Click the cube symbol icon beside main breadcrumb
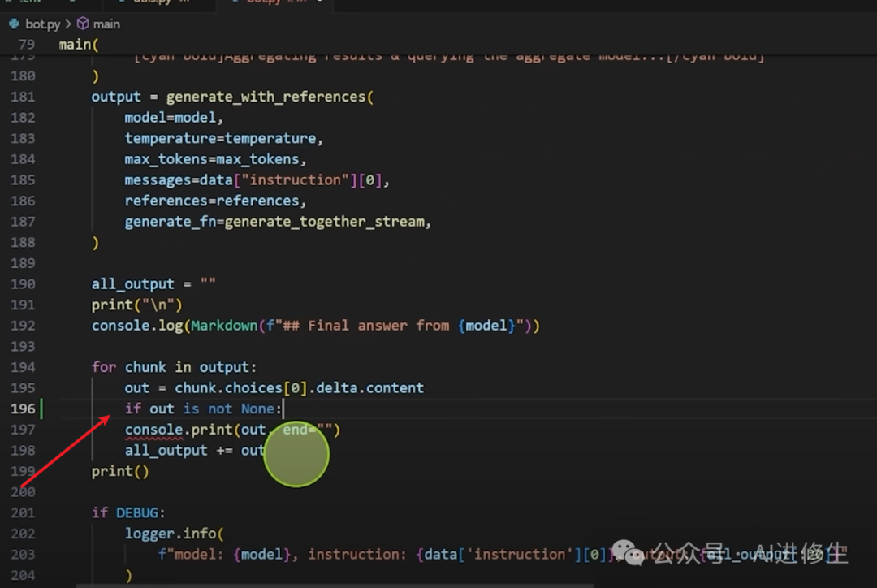The width and height of the screenshot is (877, 588). 82,24
